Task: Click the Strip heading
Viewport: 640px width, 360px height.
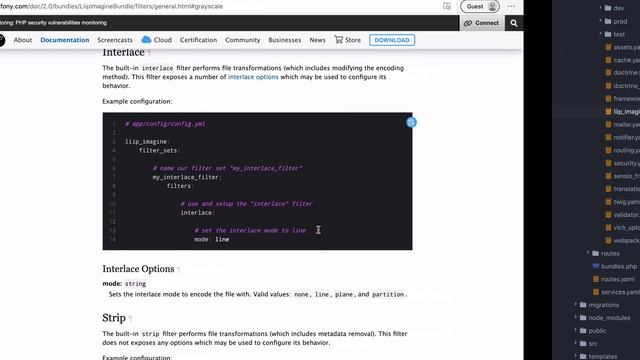Action: coord(114,318)
